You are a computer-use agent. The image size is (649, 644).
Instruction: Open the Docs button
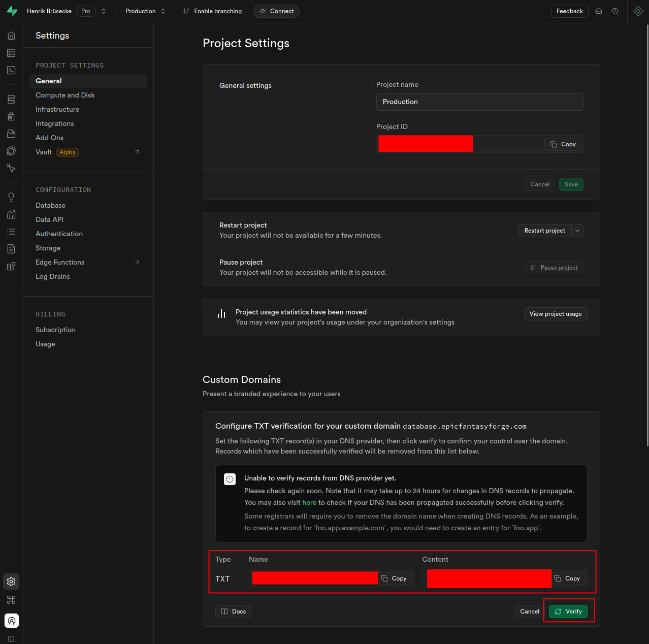coord(234,611)
